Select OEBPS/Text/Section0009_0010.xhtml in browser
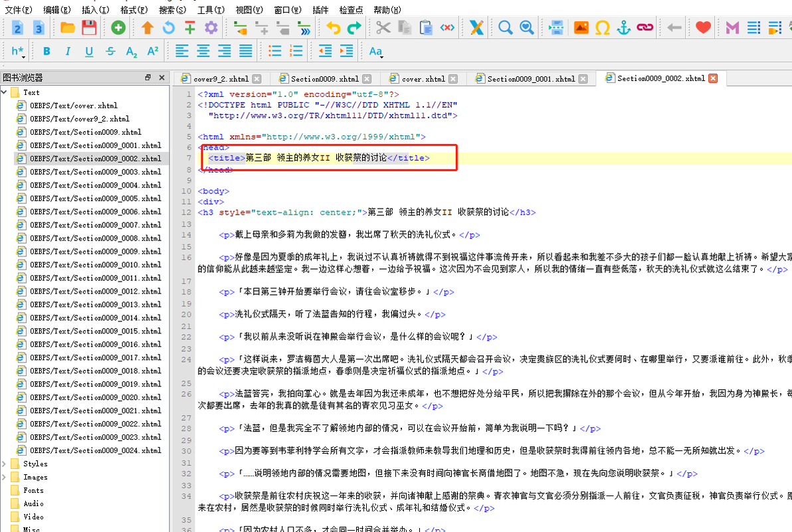Viewport: 792px width, 532px height. point(96,264)
